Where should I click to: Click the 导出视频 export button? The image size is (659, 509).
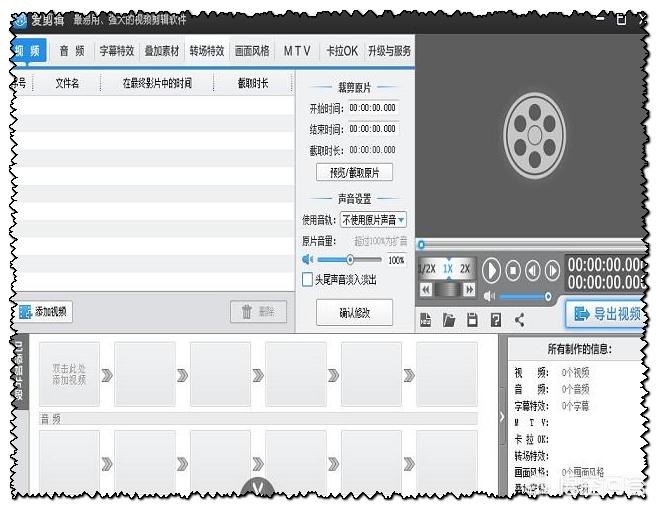pyautogui.click(x=606, y=314)
